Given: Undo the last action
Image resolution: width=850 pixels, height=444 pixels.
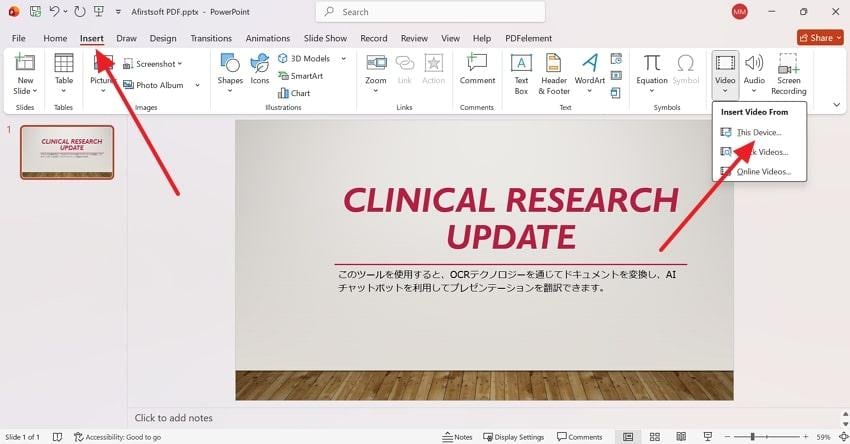Looking at the screenshot, I should click(54, 11).
